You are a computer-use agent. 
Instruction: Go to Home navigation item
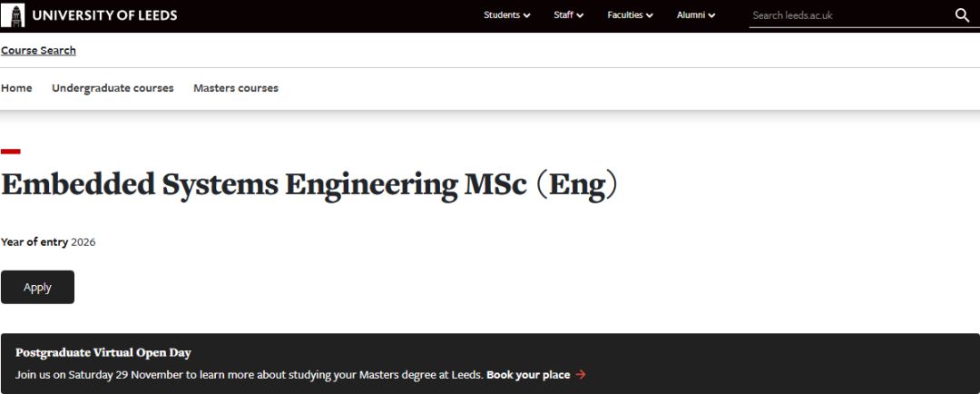click(17, 88)
